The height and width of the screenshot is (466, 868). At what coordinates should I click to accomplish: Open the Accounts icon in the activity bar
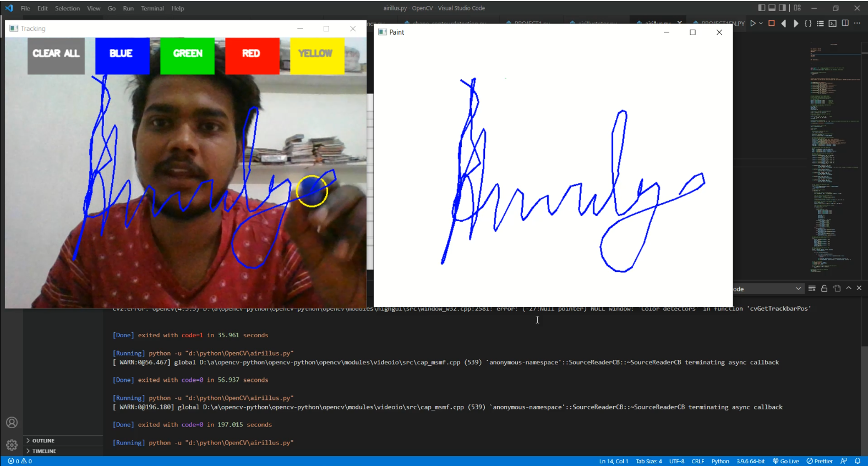click(x=12, y=423)
